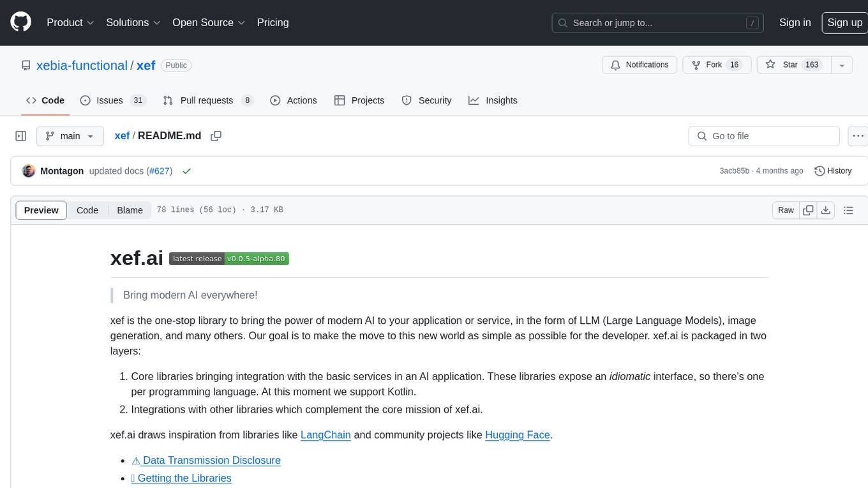Switch to the Code tab
The width and height of the screenshot is (868, 488).
point(45,100)
